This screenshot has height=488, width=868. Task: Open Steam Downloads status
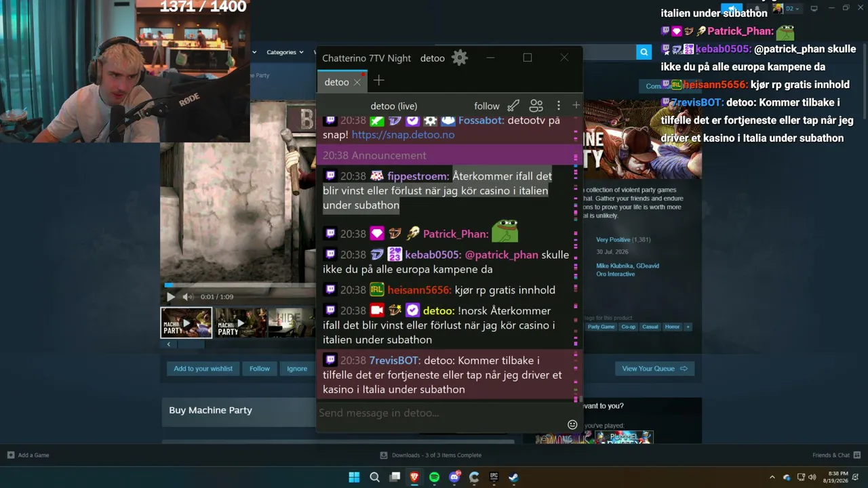(431, 455)
